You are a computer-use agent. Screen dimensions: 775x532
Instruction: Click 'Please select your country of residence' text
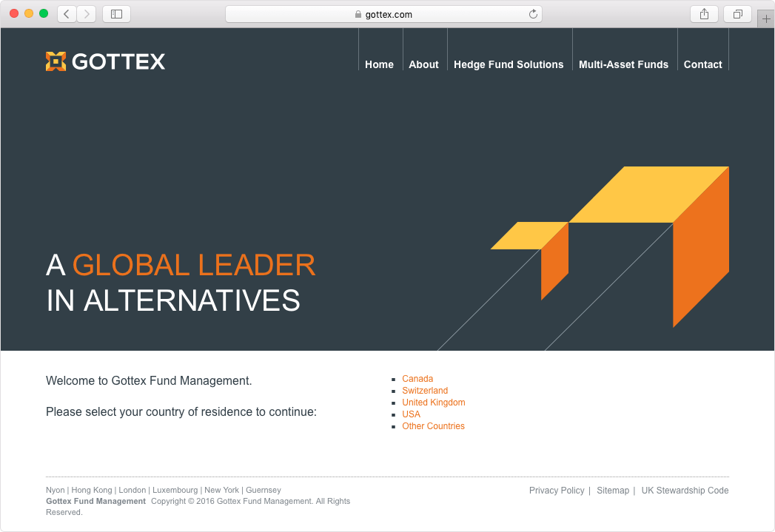tap(181, 412)
